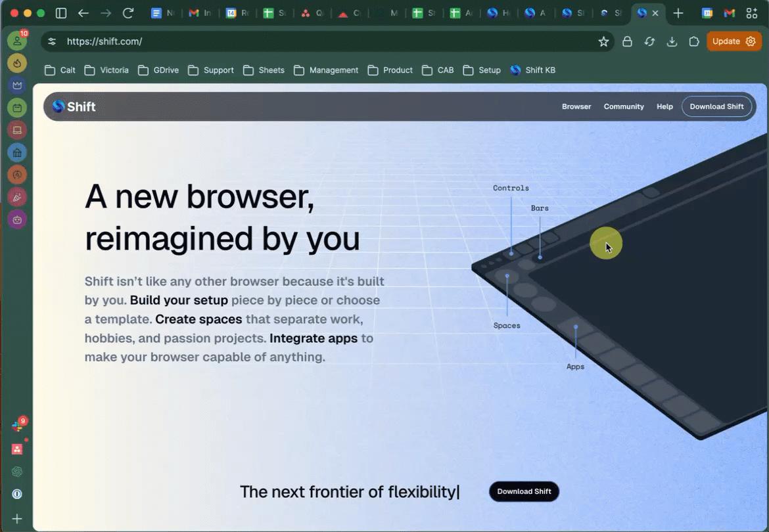Switch to the bank building icon space
769x532 pixels.
click(17, 153)
